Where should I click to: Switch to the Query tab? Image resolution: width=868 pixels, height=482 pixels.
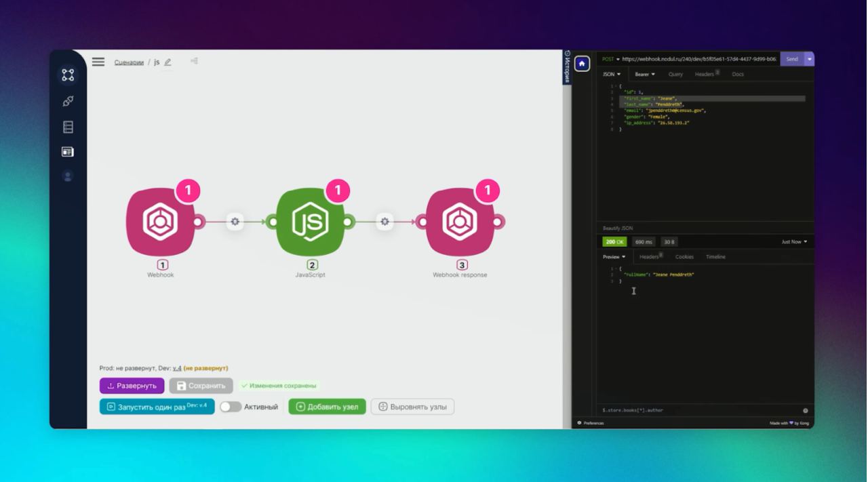click(675, 74)
